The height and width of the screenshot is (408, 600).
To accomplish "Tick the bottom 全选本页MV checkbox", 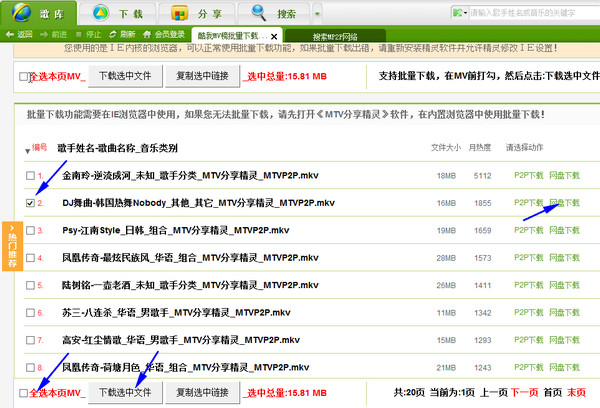I will [23, 393].
